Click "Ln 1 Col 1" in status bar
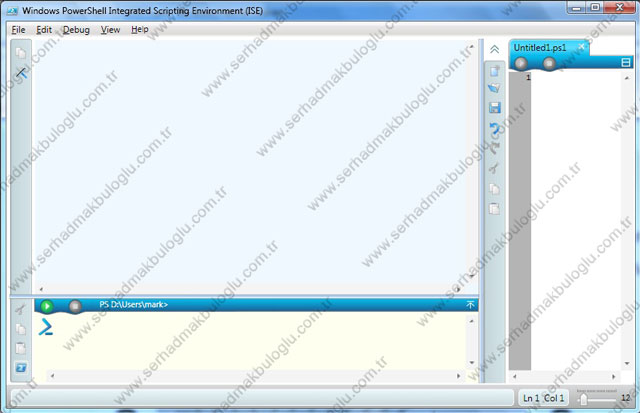Screen dimensions: 640x413 [x=544, y=398]
